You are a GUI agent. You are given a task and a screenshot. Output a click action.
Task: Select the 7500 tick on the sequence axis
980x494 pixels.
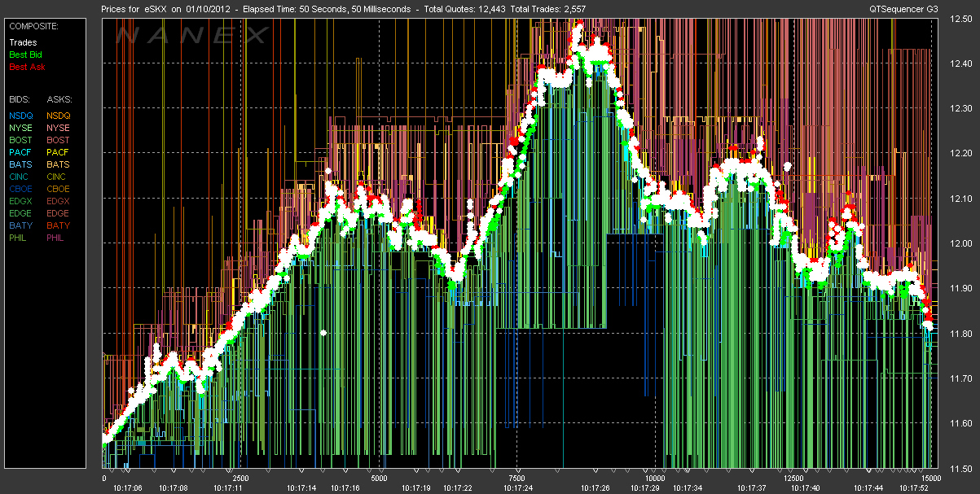(x=516, y=479)
